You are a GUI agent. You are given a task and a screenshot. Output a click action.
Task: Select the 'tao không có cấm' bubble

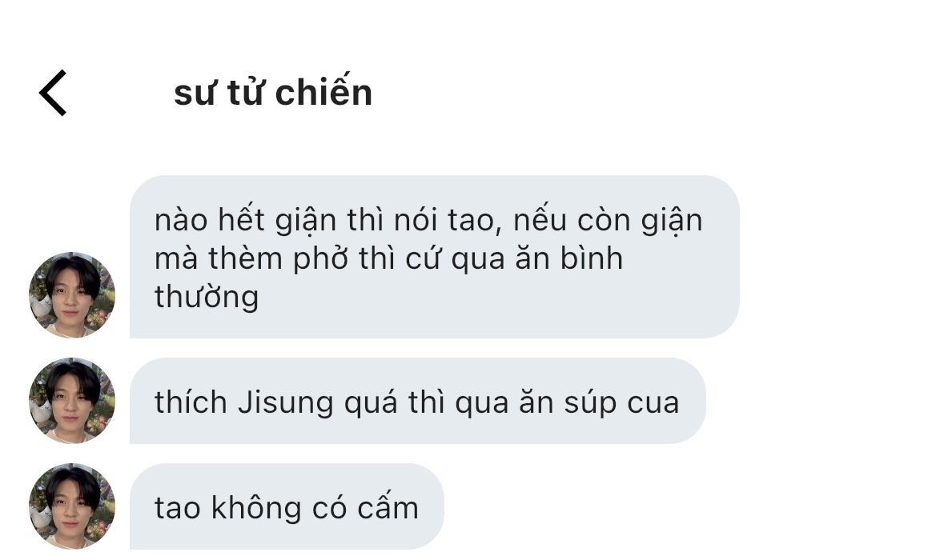click(x=287, y=506)
